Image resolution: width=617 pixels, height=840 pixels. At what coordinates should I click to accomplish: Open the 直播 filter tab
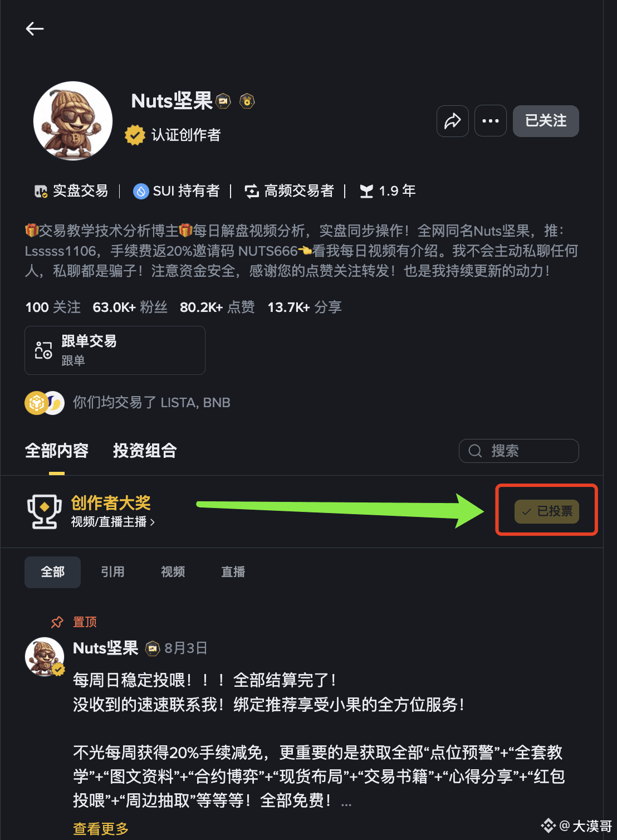click(x=233, y=572)
